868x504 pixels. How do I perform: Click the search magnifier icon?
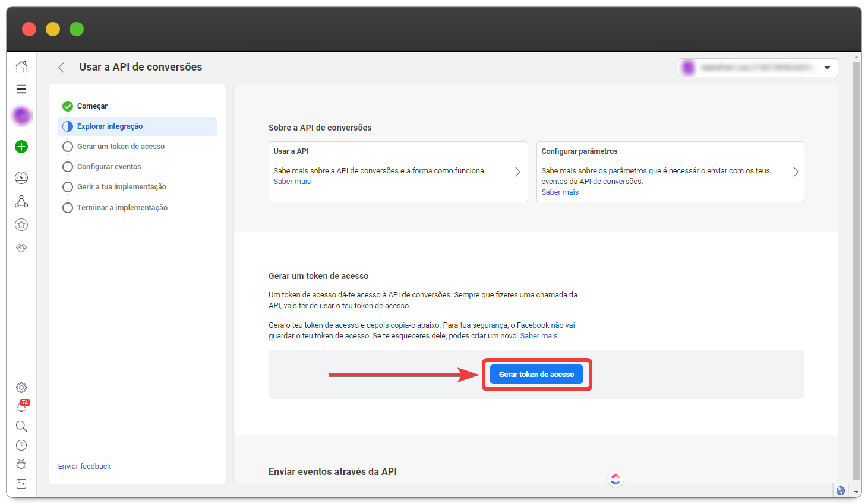point(21,426)
